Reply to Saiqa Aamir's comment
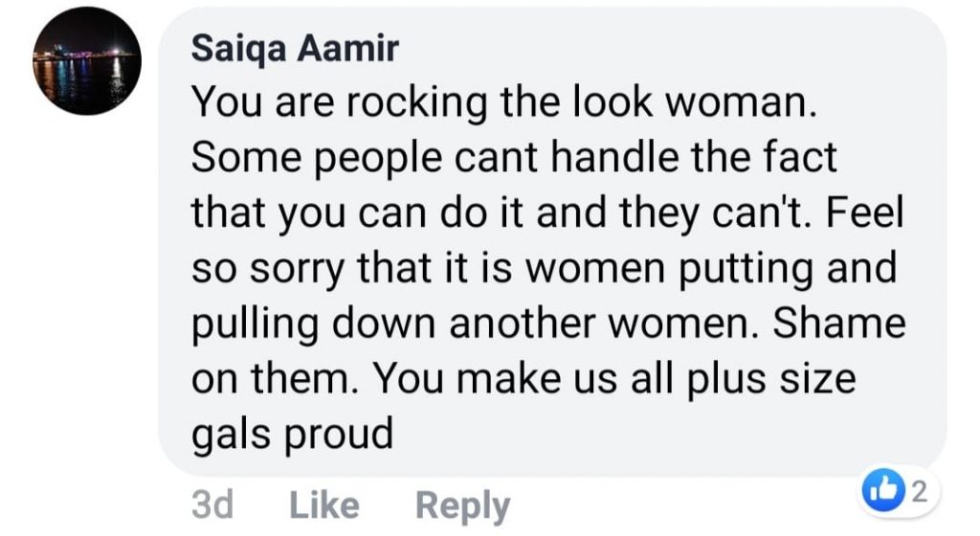This screenshot has height=536, width=980. click(463, 506)
